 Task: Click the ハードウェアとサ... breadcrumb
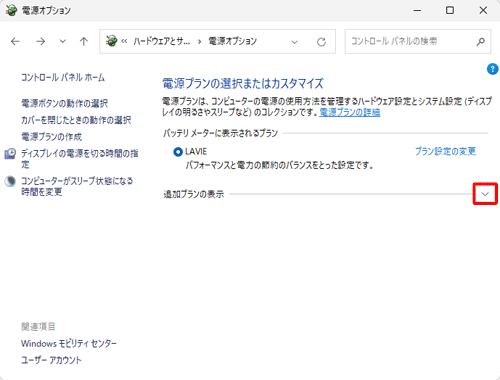pyautogui.click(x=162, y=41)
